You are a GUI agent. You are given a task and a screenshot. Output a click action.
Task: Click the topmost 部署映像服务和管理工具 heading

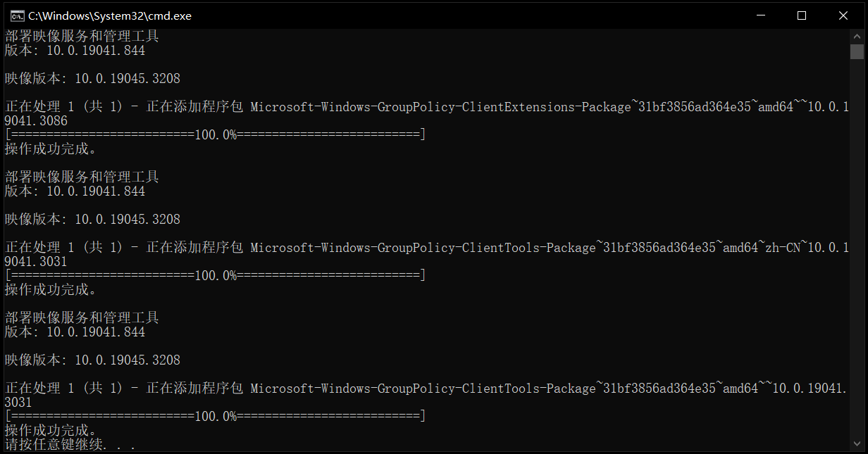82,37
